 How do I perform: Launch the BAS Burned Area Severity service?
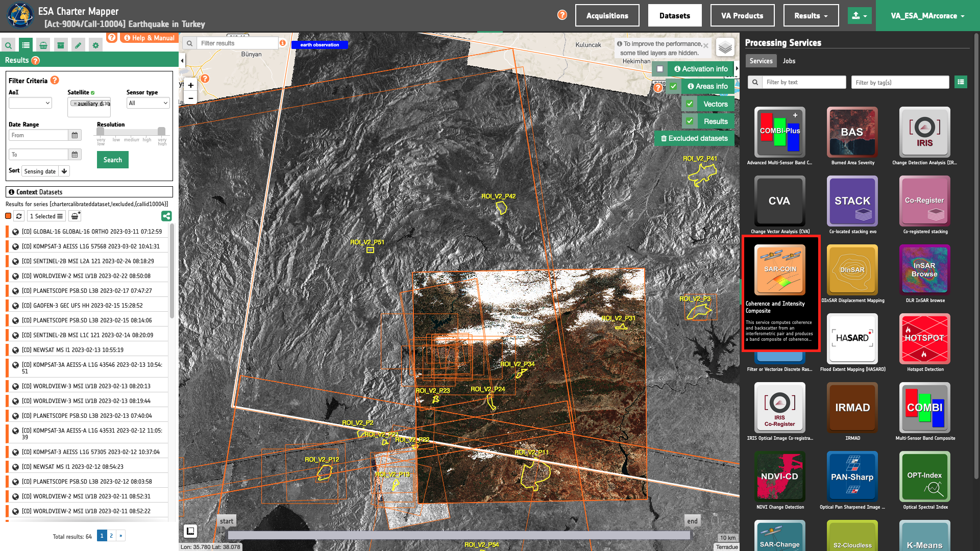[x=852, y=132]
